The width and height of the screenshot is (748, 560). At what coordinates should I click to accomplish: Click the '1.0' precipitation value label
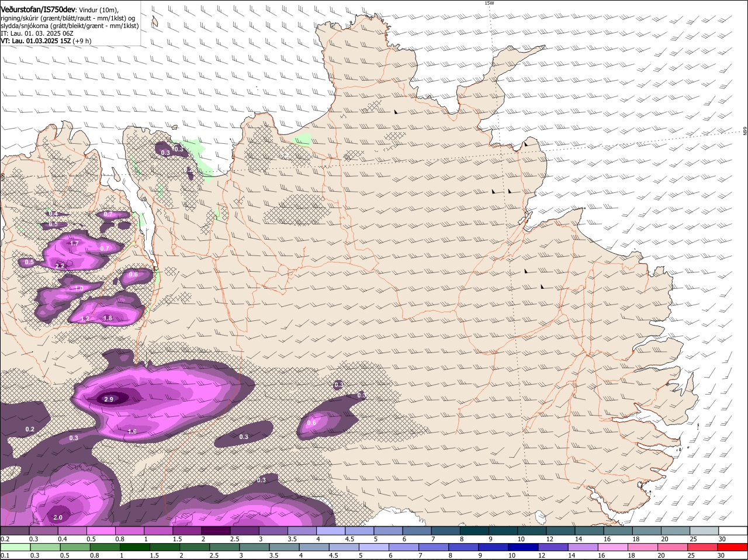click(79, 288)
